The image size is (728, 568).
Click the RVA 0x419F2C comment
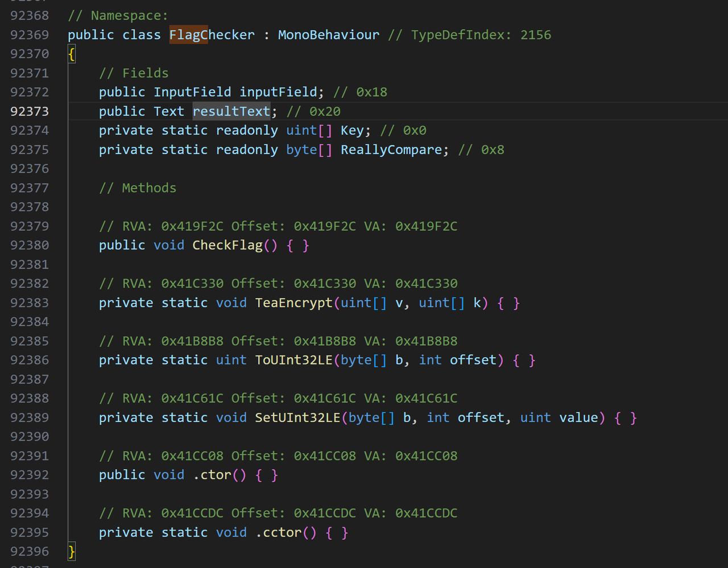point(278,226)
